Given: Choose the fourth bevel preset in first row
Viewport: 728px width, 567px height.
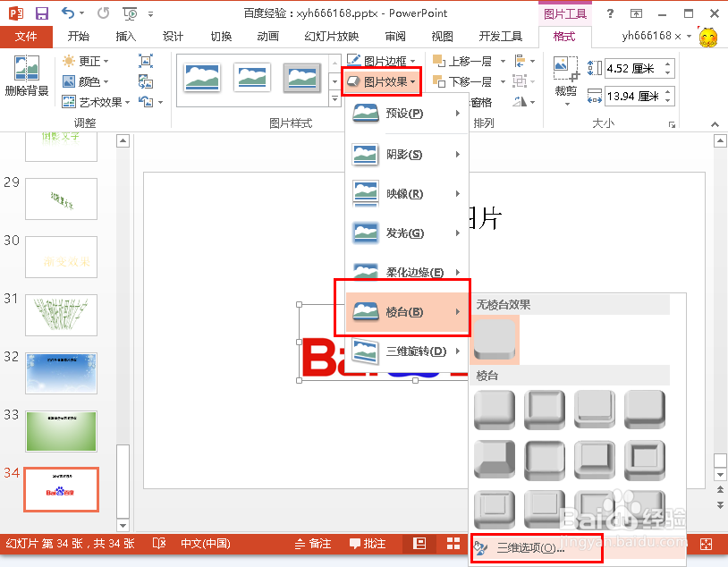Looking at the screenshot, I should pos(645,409).
